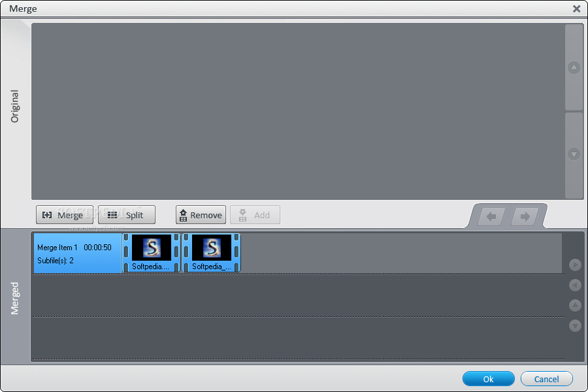
Task: Remove the selected merged item
Action: pyautogui.click(x=201, y=215)
